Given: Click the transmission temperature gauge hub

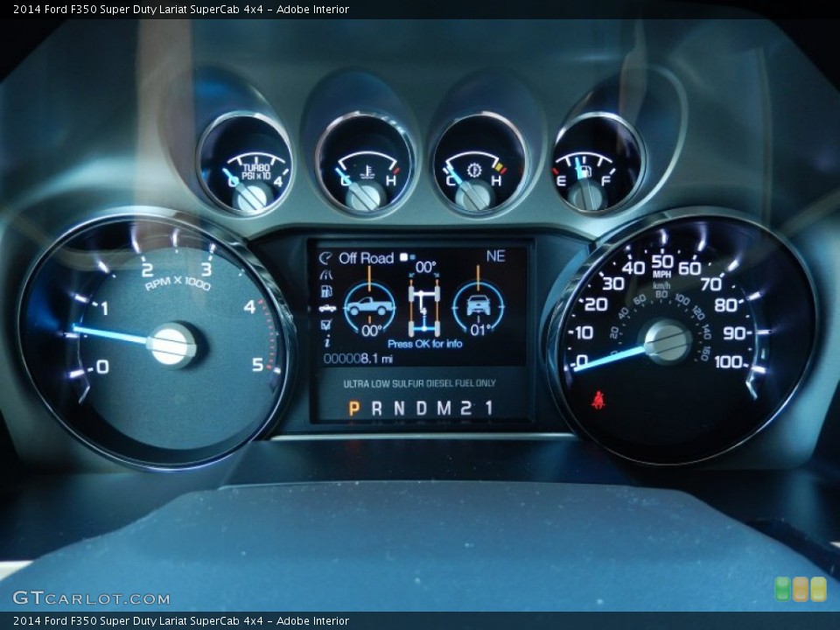Looking at the screenshot, I should 474,195.
